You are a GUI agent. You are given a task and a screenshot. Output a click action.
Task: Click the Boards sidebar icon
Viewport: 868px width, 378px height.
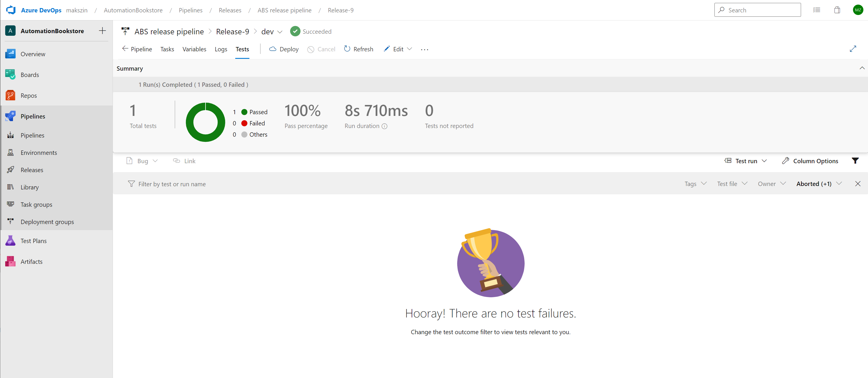click(10, 75)
